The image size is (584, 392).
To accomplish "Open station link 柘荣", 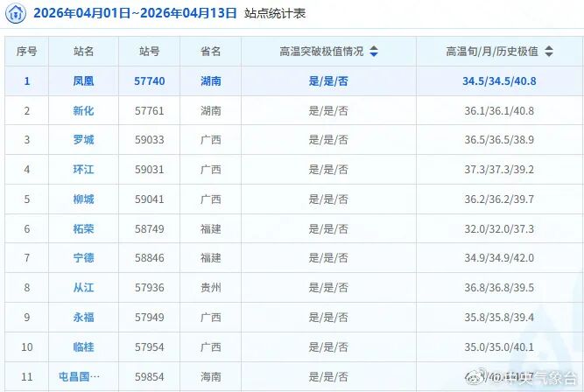I will tap(84, 229).
